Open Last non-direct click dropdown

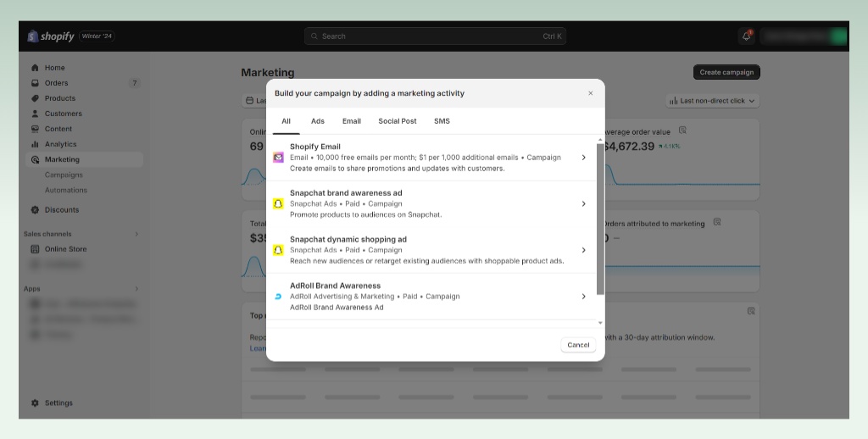pyautogui.click(x=712, y=101)
